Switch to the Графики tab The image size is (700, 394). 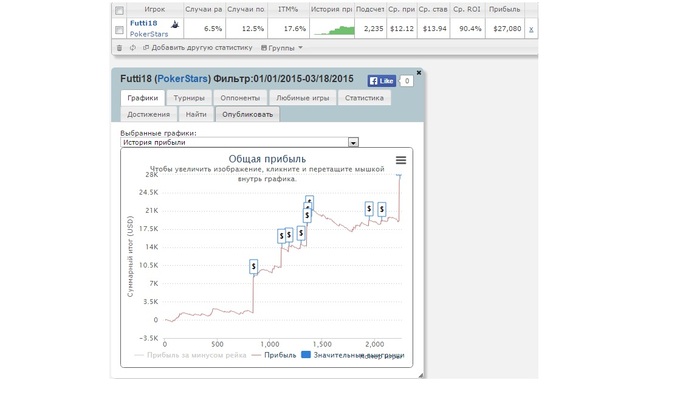[143, 98]
